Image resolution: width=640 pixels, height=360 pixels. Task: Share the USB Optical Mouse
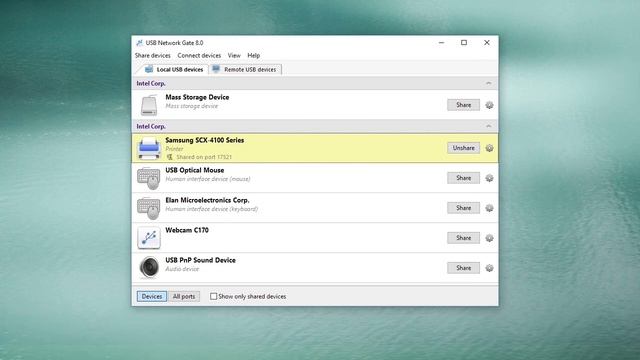(463, 178)
